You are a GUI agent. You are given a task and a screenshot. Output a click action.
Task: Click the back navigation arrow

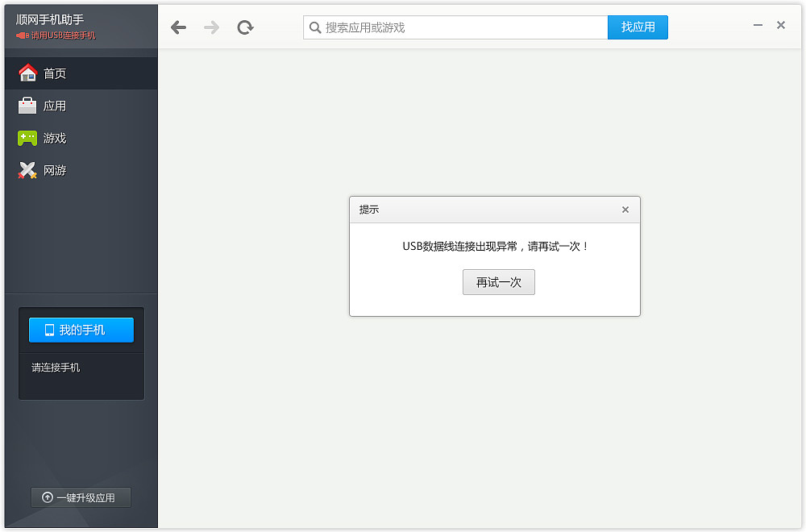(x=178, y=27)
